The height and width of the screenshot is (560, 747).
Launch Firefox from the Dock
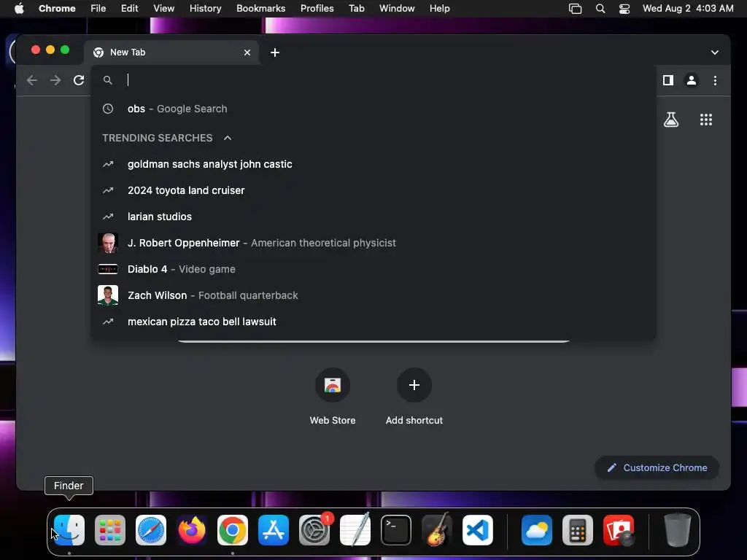point(192,530)
